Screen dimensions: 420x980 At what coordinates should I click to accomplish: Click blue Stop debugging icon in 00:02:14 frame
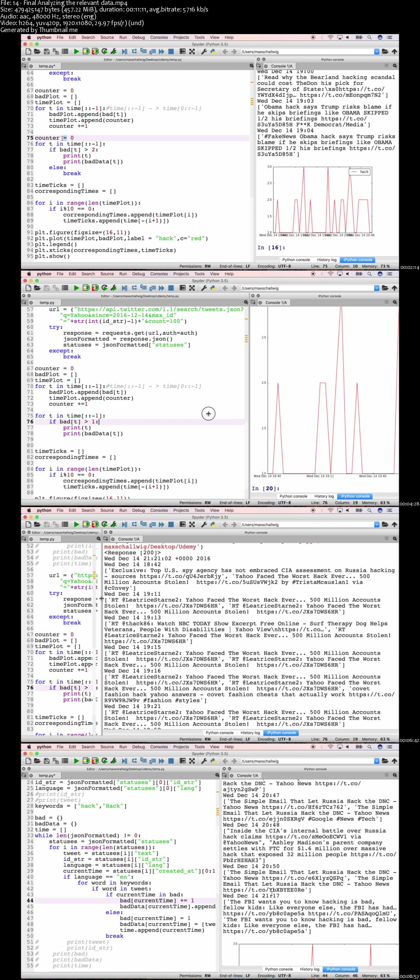coord(171,52)
